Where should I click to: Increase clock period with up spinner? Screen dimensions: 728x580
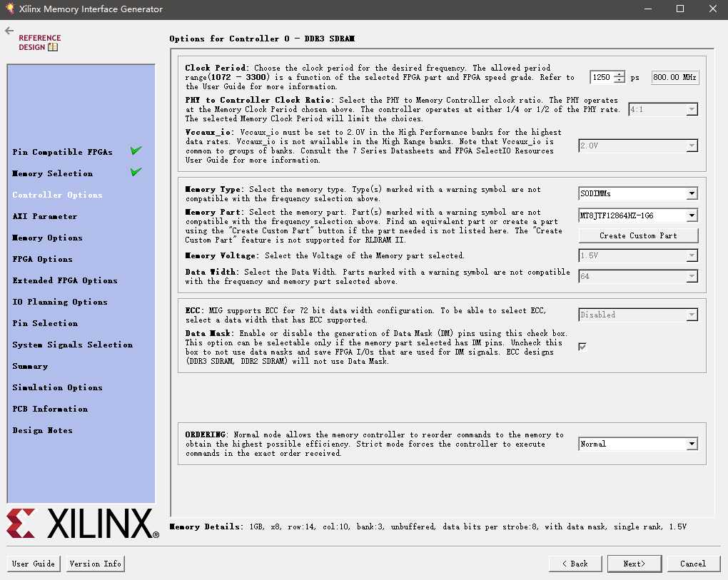(x=620, y=74)
